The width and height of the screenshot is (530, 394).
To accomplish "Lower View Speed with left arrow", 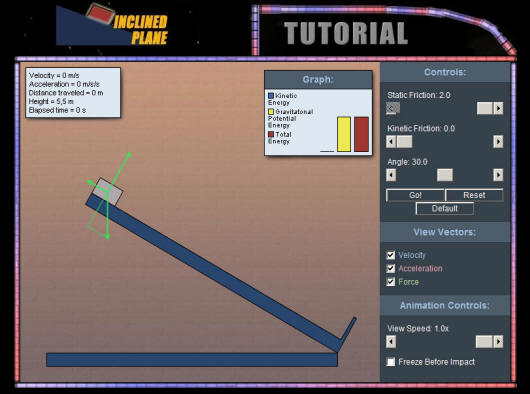I will click(x=391, y=342).
